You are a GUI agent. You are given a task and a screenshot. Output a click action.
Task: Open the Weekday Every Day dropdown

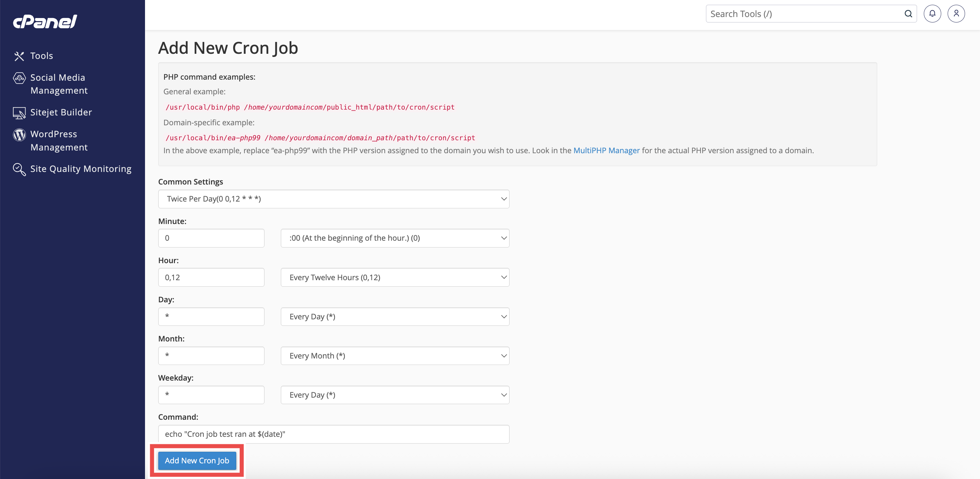395,395
